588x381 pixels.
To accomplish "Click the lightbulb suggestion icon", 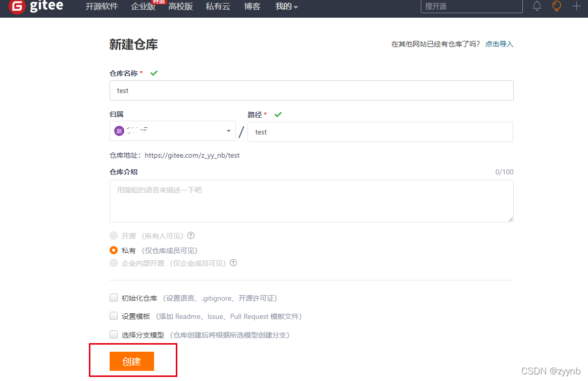I will point(556,7).
